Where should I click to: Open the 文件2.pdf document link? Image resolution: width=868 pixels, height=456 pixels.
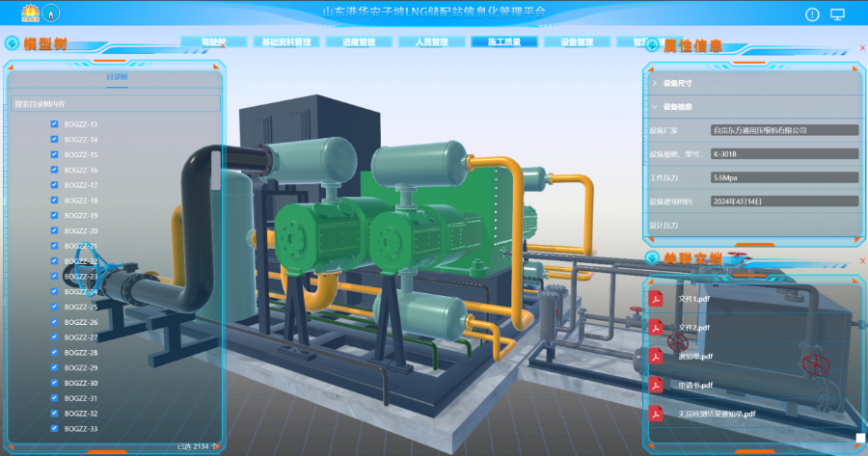point(693,328)
